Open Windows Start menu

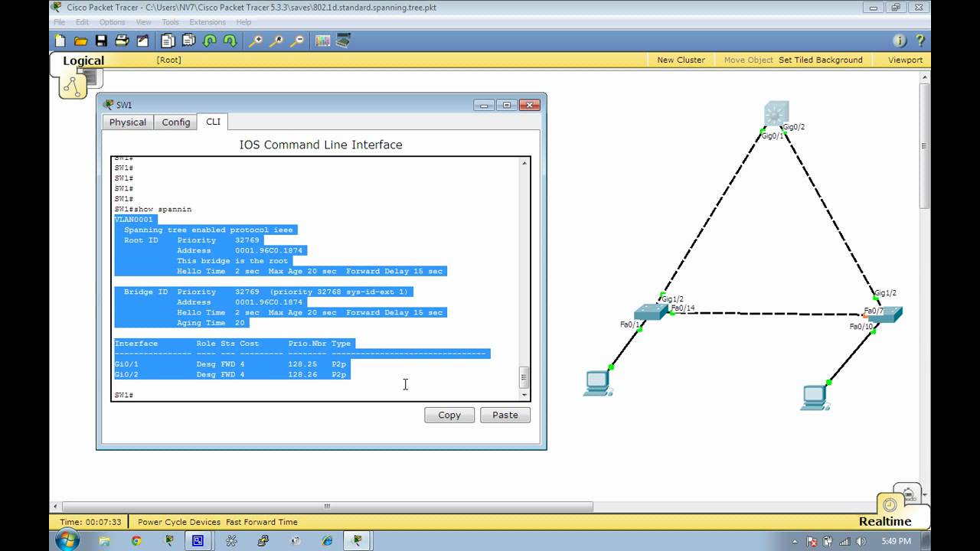click(x=67, y=540)
